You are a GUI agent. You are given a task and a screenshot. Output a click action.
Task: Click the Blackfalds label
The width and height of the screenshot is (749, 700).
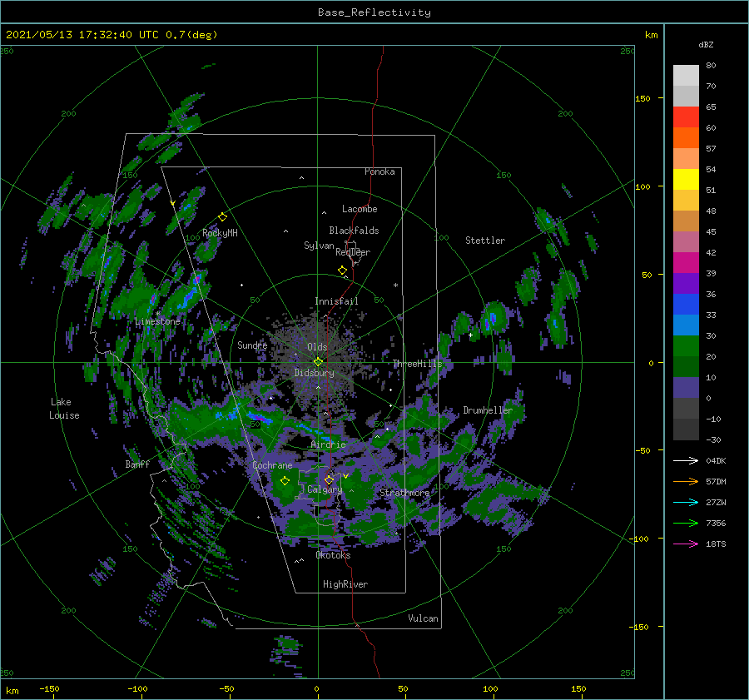pos(354,231)
